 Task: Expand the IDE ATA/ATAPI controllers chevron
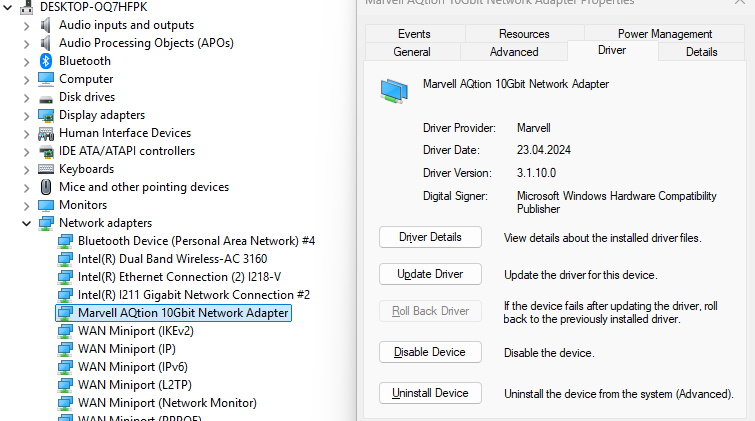26,152
